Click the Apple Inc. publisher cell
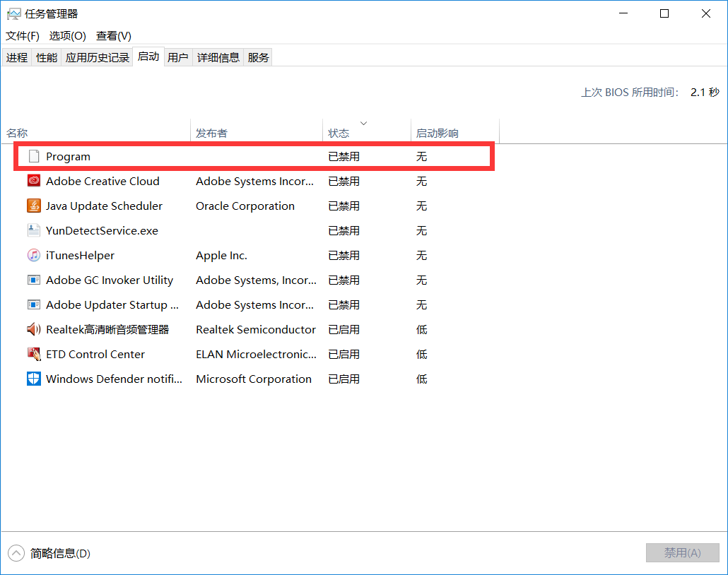The width and height of the screenshot is (728, 575). coord(221,255)
